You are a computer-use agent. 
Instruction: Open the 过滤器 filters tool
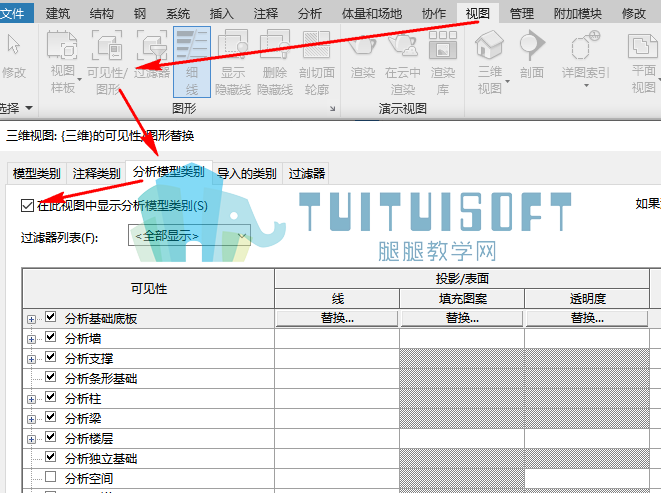point(152,54)
